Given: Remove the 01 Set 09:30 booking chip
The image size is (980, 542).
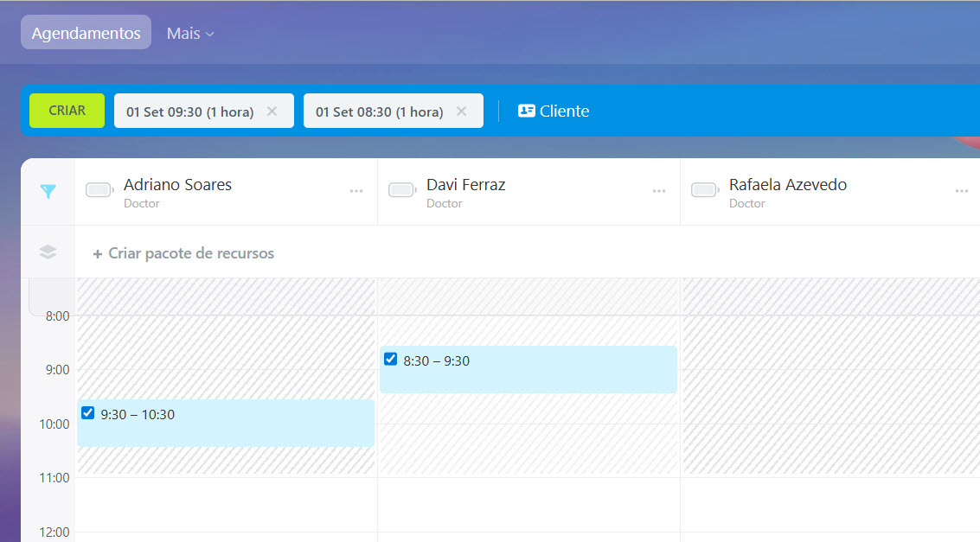Looking at the screenshot, I should tap(272, 111).
